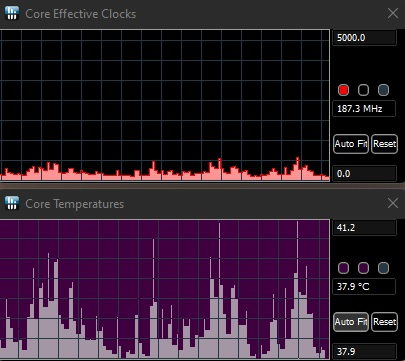
Task: Click Reset in Core Effective Clocks
Action: [384, 144]
